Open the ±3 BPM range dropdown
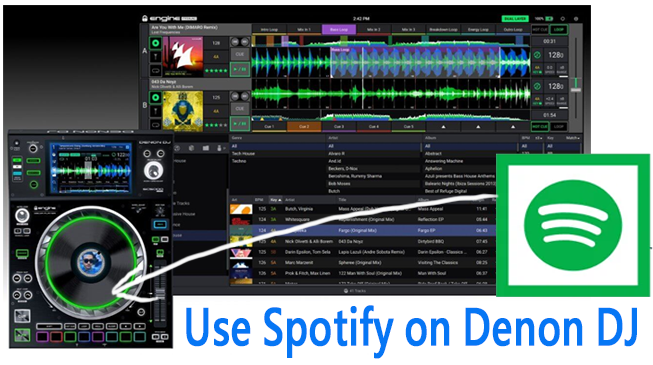 click(538, 138)
